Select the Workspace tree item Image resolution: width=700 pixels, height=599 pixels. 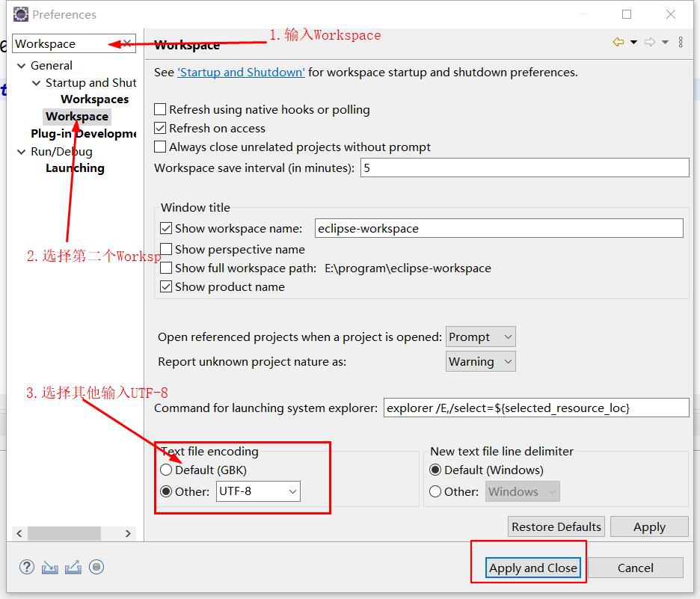pos(77,117)
